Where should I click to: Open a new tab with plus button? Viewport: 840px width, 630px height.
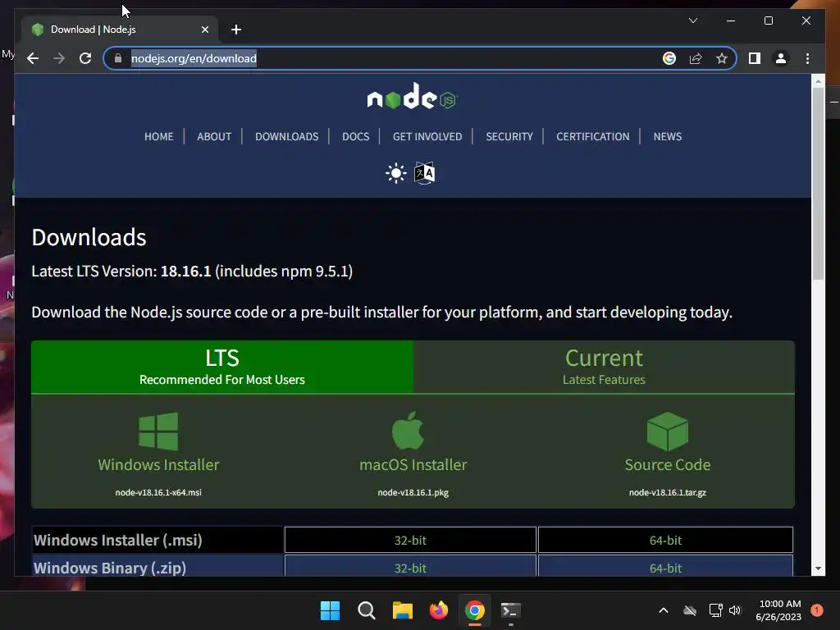coord(236,30)
